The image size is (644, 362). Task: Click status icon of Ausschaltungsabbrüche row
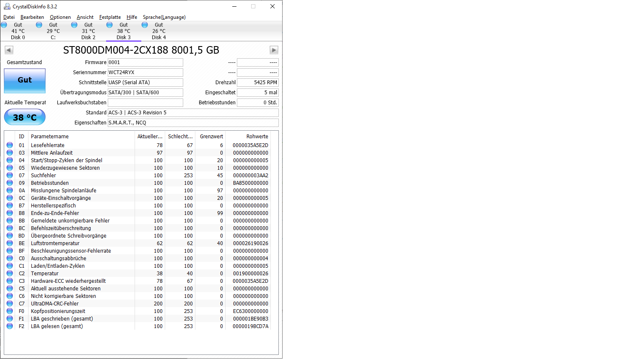(x=10, y=258)
